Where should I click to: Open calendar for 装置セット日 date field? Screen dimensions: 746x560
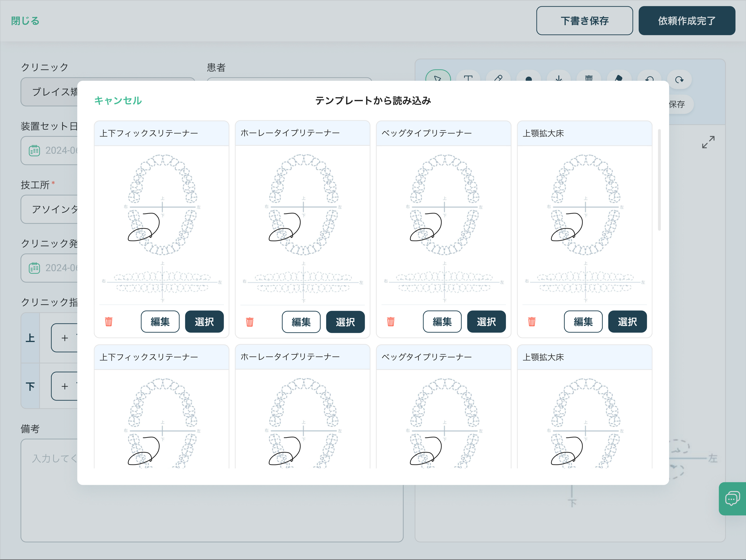[34, 150]
